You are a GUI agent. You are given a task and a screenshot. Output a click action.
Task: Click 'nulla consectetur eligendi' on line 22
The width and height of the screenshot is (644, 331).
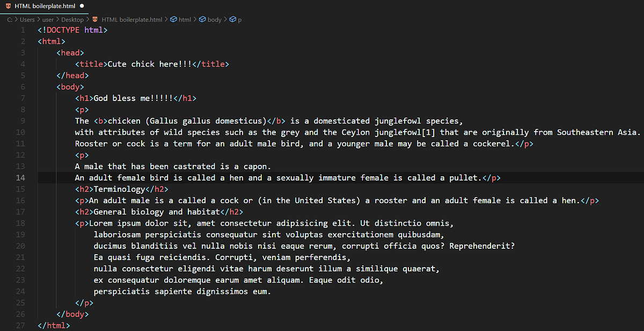155,268
